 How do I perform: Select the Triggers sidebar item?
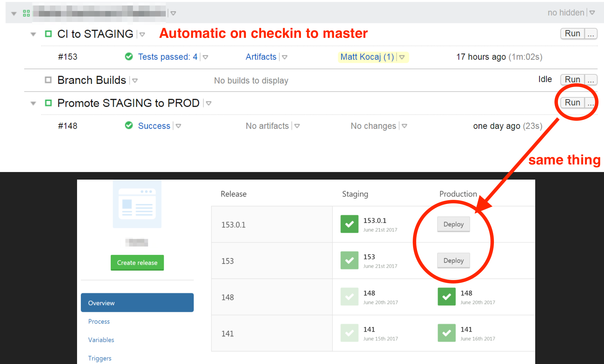pos(100,358)
